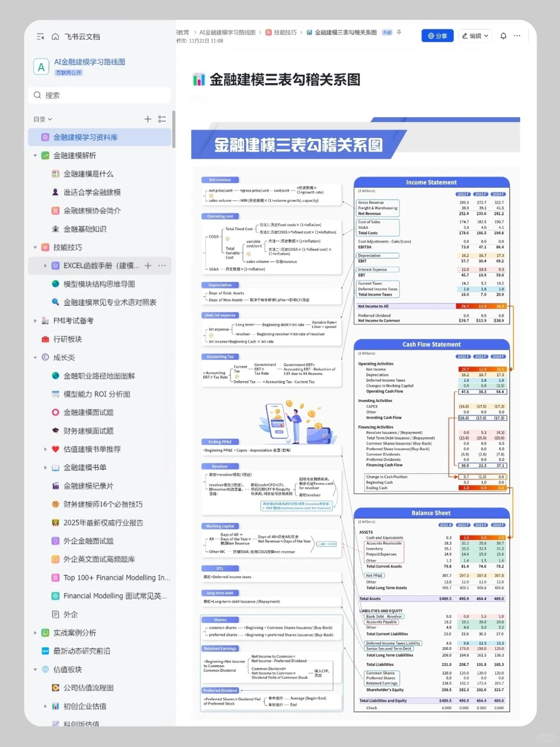Click the green A document avatar icon

point(41,66)
